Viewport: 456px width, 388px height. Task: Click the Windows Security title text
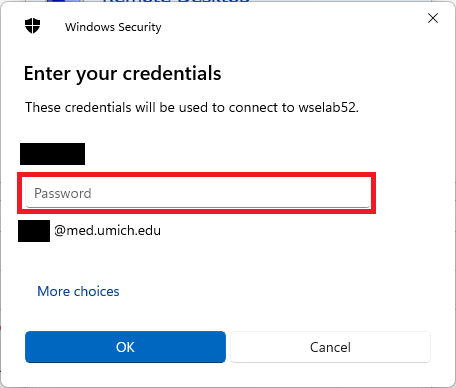click(113, 27)
